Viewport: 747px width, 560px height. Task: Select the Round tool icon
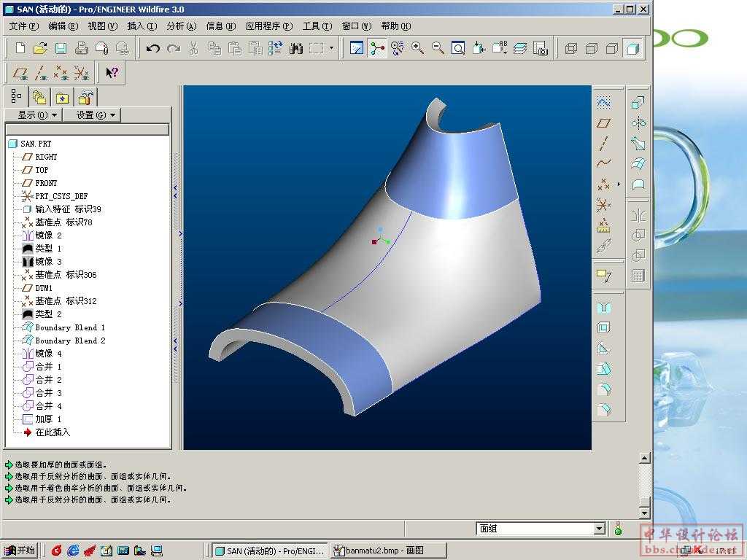[603, 389]
